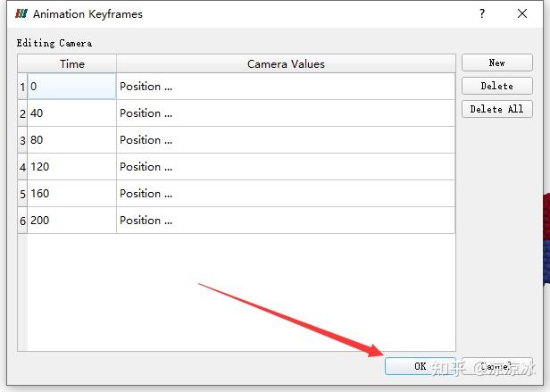
Task: Open Position values for keyframe at time 0
Action: click(x=286, y=87)
